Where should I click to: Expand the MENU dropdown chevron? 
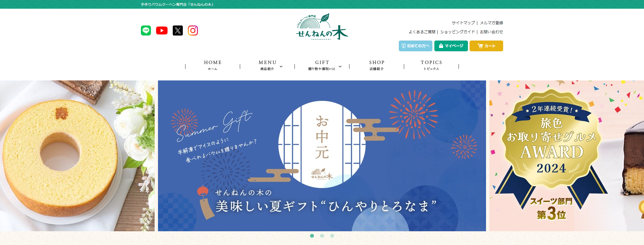[x=281, y=66]
